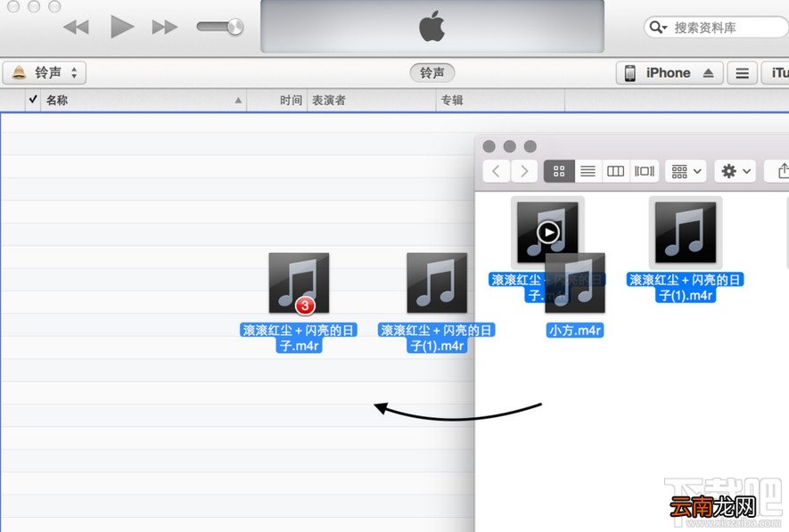
Task: Click the rewind button in iTunes
Action: point(77,27)
